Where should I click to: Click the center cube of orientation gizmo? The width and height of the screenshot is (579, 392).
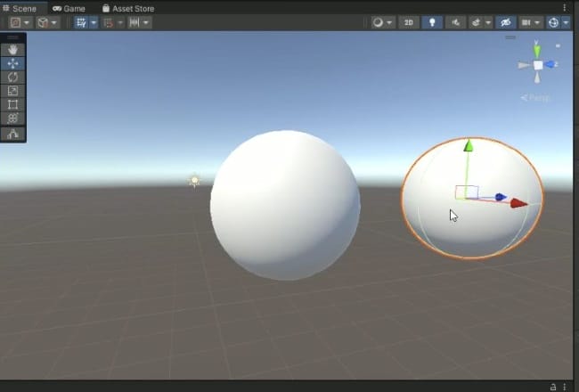pos(538,65)
